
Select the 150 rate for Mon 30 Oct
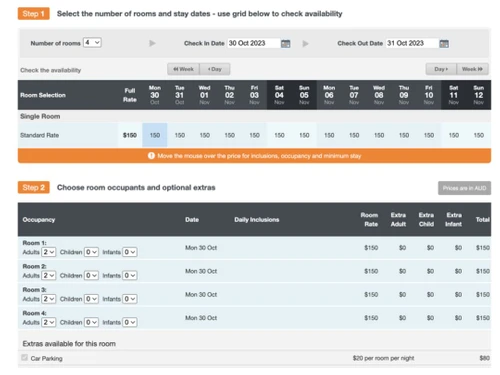(155, 135)
